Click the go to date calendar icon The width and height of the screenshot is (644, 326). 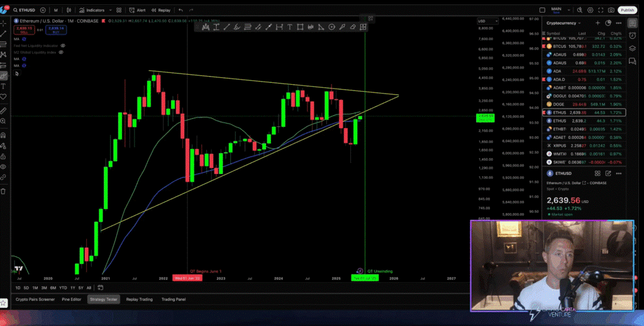(100, 288)
